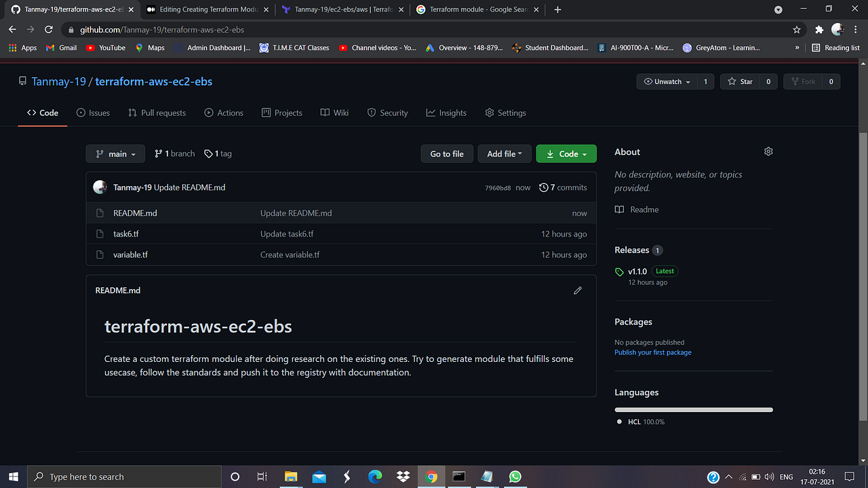Open the Pull requests tab
Image resolution: width=868 pixels, height=488 pixels.
point(157,113)
